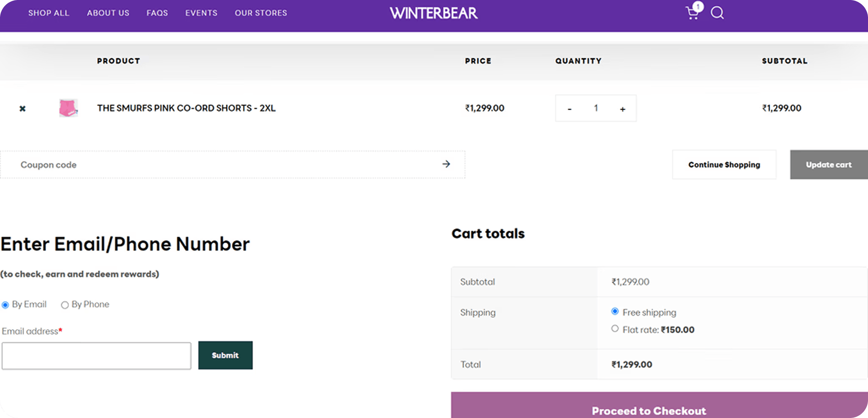Increase quantity with plus button
This screenshot has width=868, height=418.
(x=622, y=109)
